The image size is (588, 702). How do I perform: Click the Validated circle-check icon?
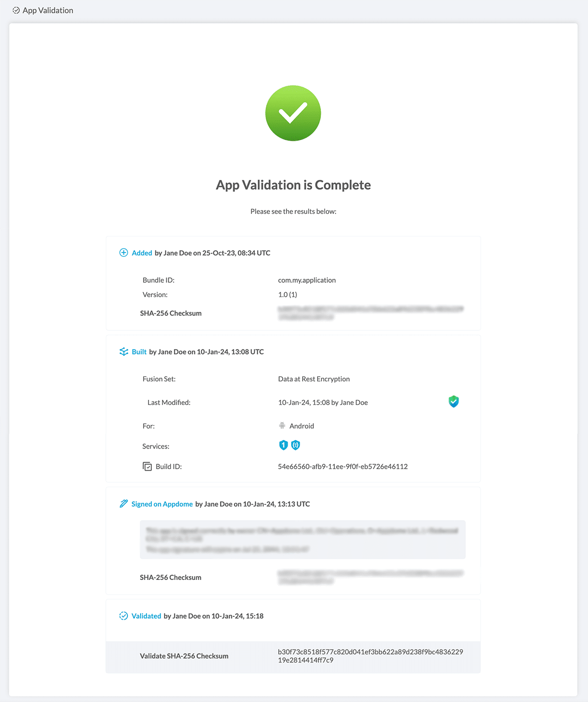click(123, 616)
